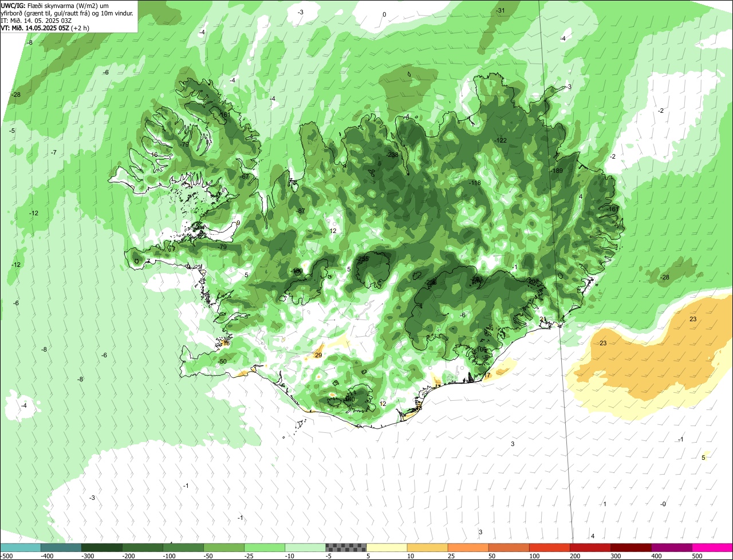The image size is (733, 560).
Task: Click the 21 value on the southeast coast
Action: (x=543, y=319)
